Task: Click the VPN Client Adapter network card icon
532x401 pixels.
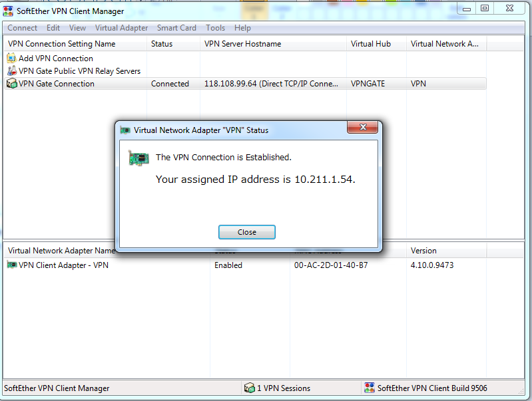Action: pyautogui.click(x=12, y=265)
